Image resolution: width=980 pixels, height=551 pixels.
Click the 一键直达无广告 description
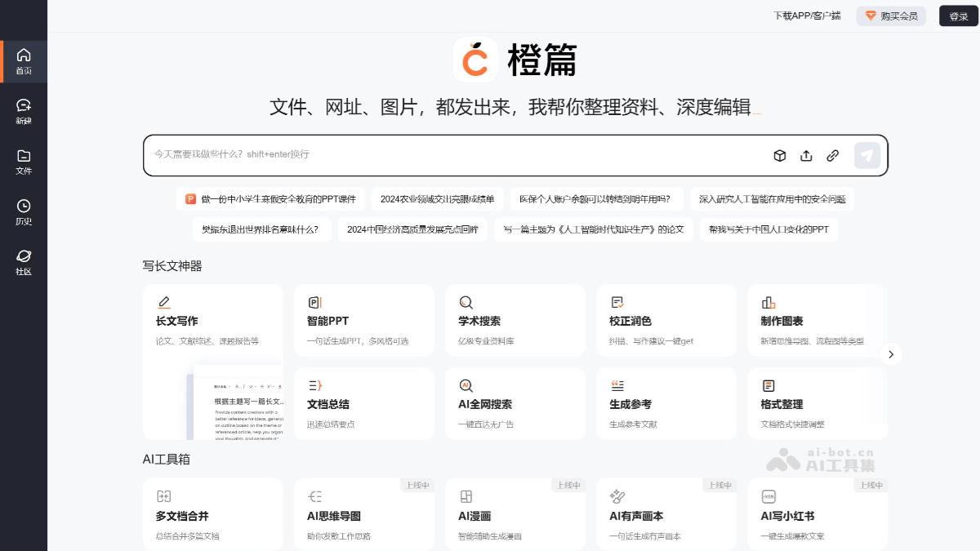[486, 424]
